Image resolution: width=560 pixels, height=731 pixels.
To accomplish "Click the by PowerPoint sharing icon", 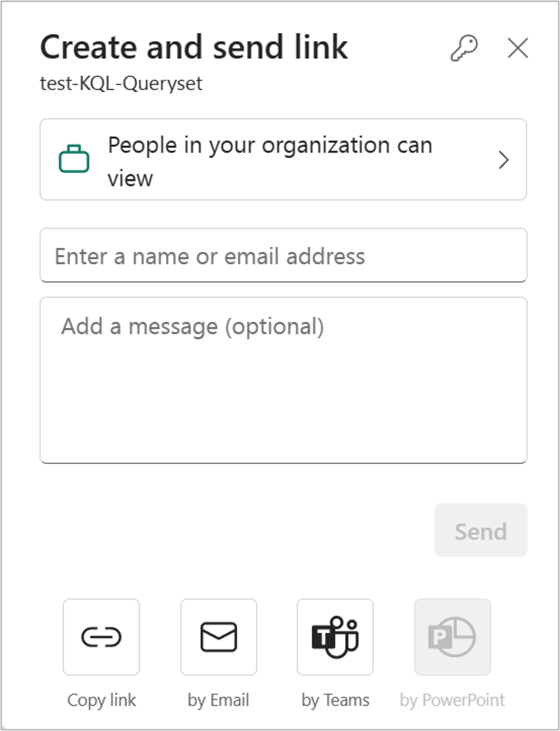I will (x=452, y=636).
